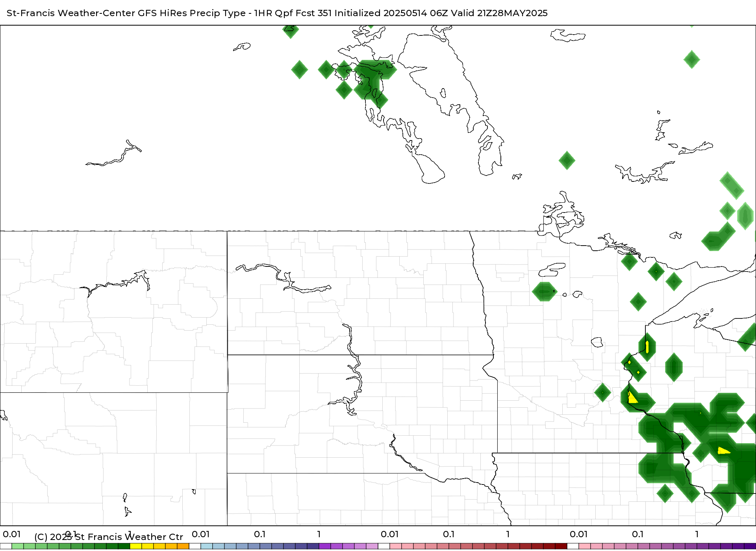This screenshot has width=756, height=551.
Task: Click the 0.01 label above the green scale
Action: pyautogui.click(x=12, y=534)
